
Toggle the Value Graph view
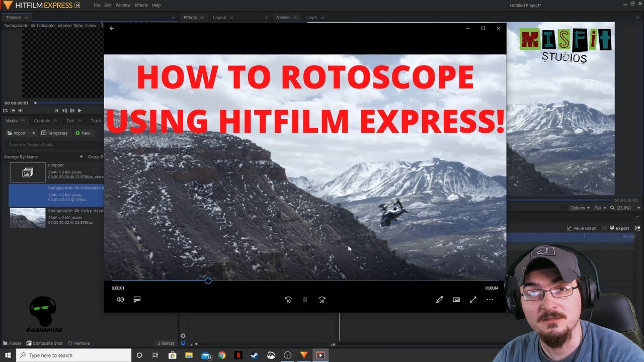(x=582, y=228)
